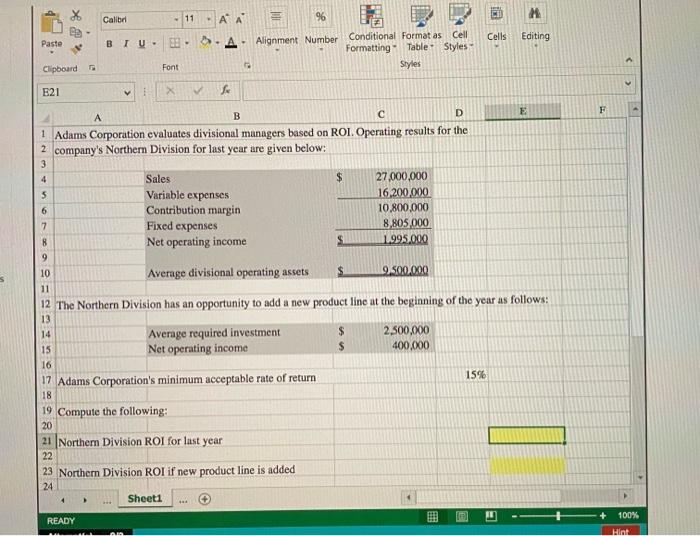Image resolution: width=700 pixels, height=536 pixels.
Task: Go to previous sheet with left arrow
Action: [x=63, y=500]
